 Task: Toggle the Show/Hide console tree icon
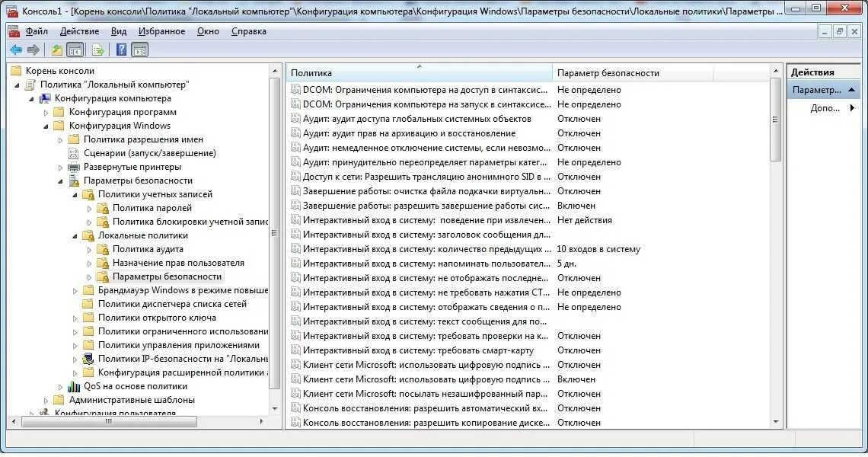pyautogui.click(x=75, y=50)
